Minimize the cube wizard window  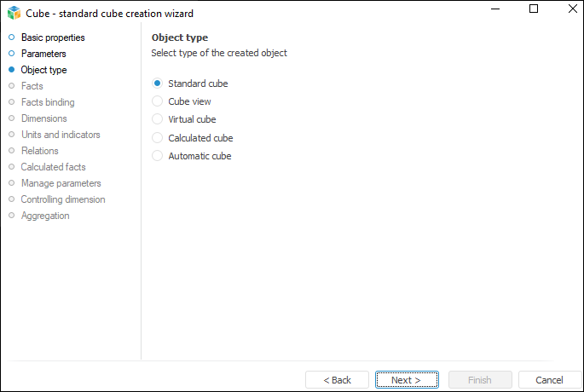coord(494,9)
